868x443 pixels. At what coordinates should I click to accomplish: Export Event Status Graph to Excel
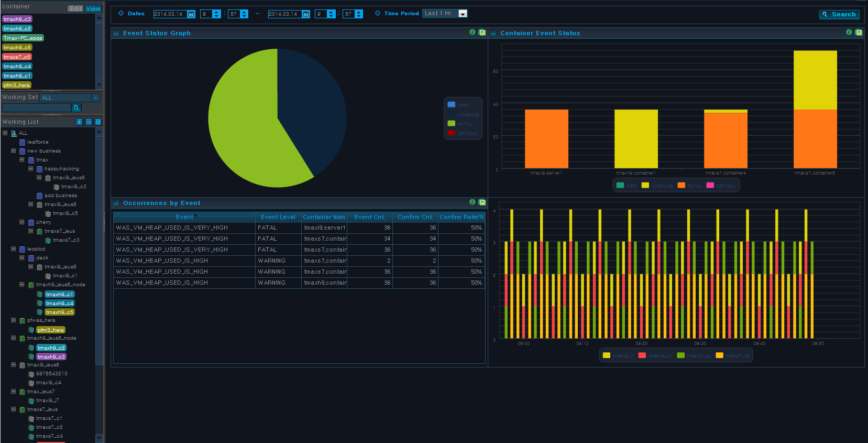pos(482,33)
